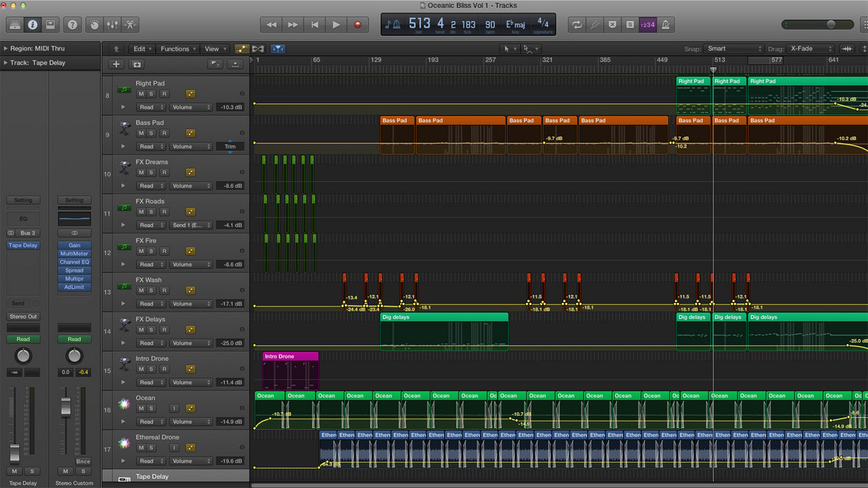The image size is (868, 488).
Task: Solo the Bass Pad track
Action: (152, 133)
